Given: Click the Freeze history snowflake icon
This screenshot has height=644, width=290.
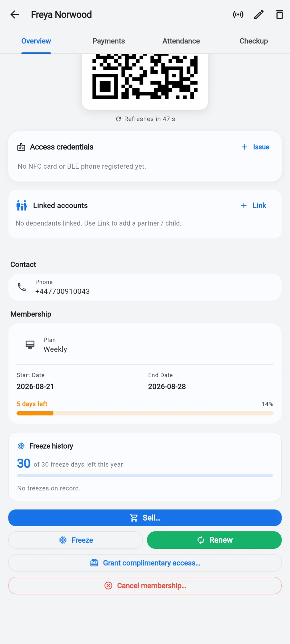Looking at the screenshot, I should (21, 446).
